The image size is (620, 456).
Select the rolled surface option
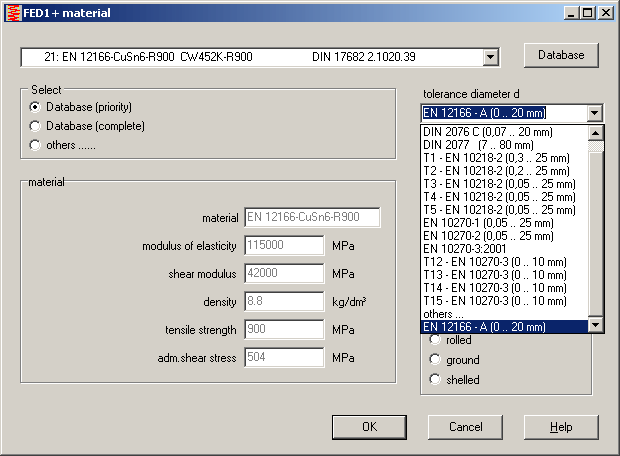(x=434, y=340)
